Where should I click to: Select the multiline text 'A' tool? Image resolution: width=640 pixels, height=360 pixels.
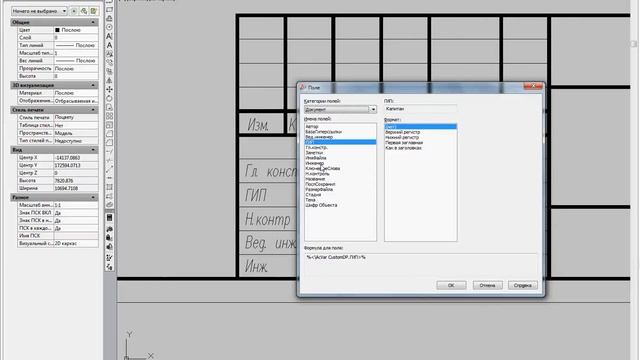109,45
